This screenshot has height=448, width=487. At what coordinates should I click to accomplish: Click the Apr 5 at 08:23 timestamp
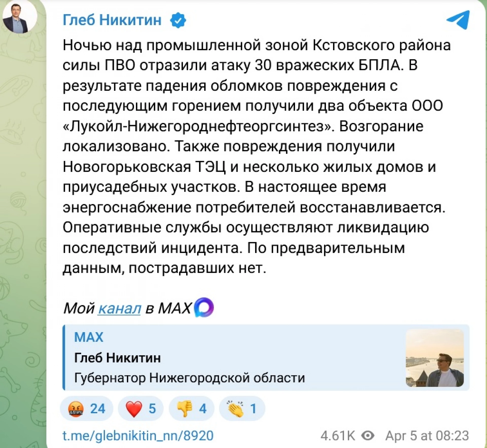point(427,436)
